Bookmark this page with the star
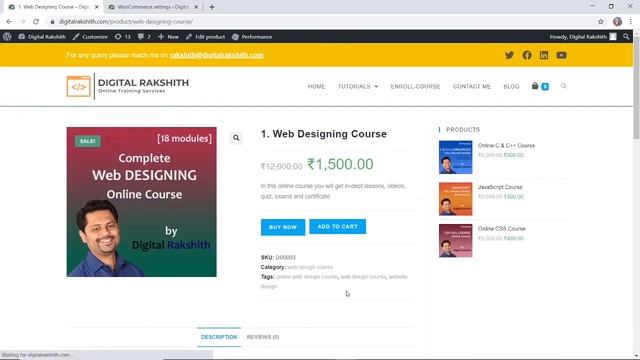Viewport: 640px width, 360px height. [601, 22]
